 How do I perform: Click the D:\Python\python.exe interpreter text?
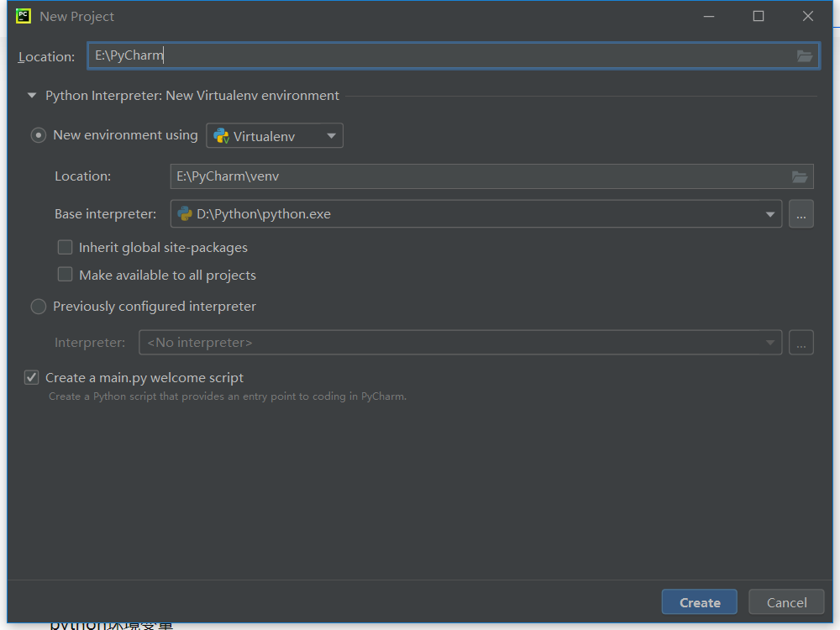pyautogui.click(x=264, y=214)
